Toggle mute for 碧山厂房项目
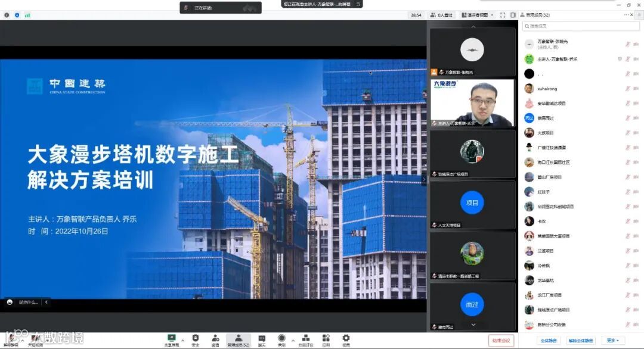 [x=627, y=177]
